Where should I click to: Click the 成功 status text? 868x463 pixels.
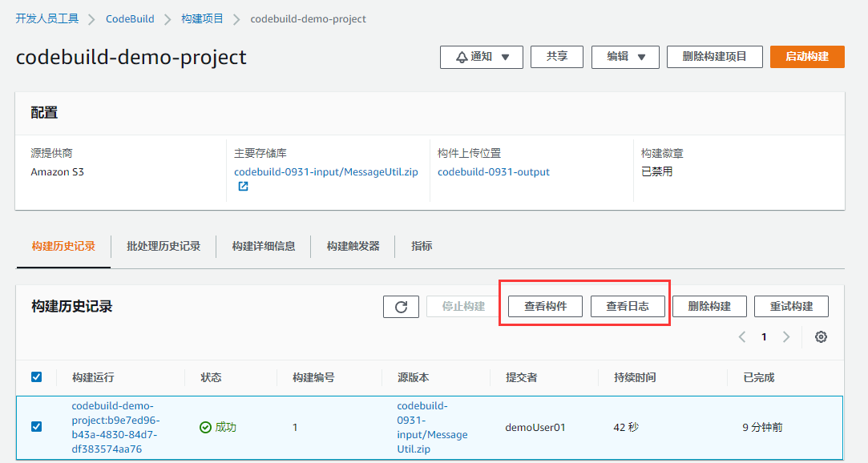click(225, 427)
